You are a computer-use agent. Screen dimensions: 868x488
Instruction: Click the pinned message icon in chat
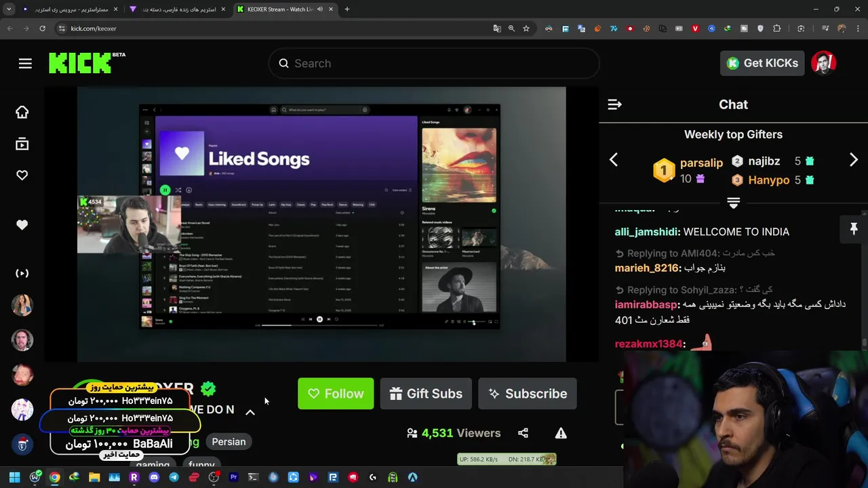(854, 229)
